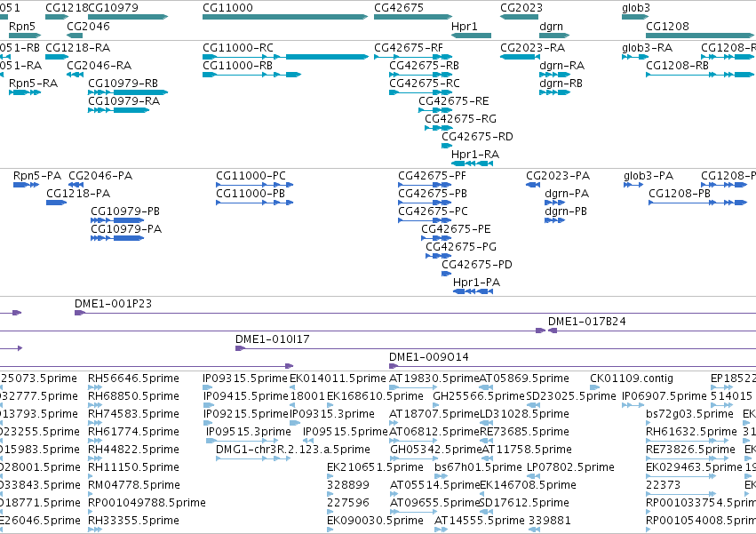Viewport: 756px width, 534px height.
Task: Select the CG2023 gene feature
Action: tap(519, 17)
